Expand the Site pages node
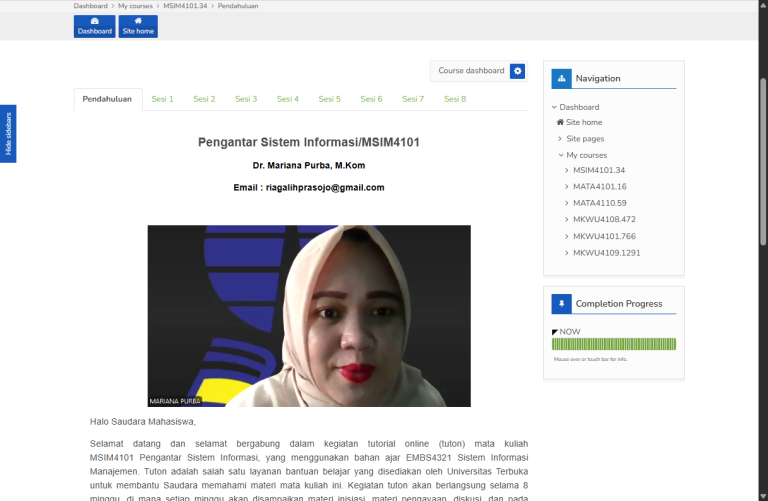768x501 pixels. (x=561, y=139)
